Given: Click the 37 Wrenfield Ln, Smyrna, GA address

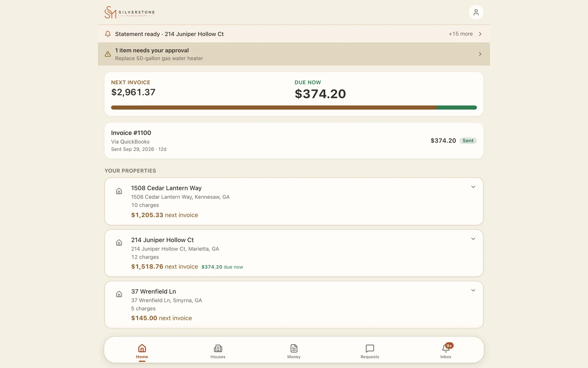Looking at the screenshot, I should (x=166, y=300).
